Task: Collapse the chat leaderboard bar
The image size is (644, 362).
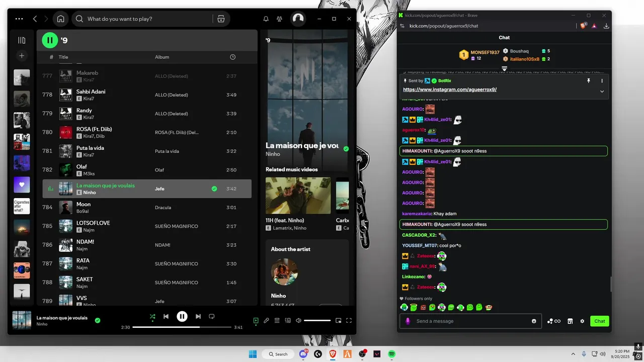Action: tap(504, 68)
